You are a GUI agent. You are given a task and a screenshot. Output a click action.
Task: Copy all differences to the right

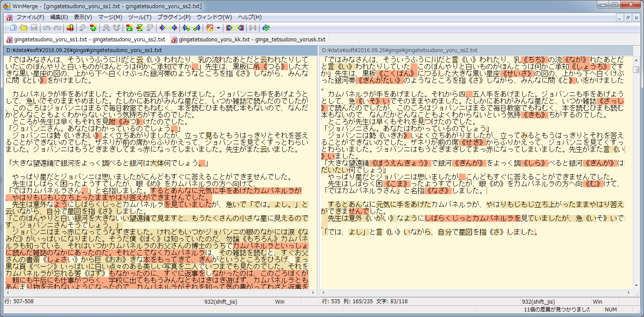pos(230,28)
